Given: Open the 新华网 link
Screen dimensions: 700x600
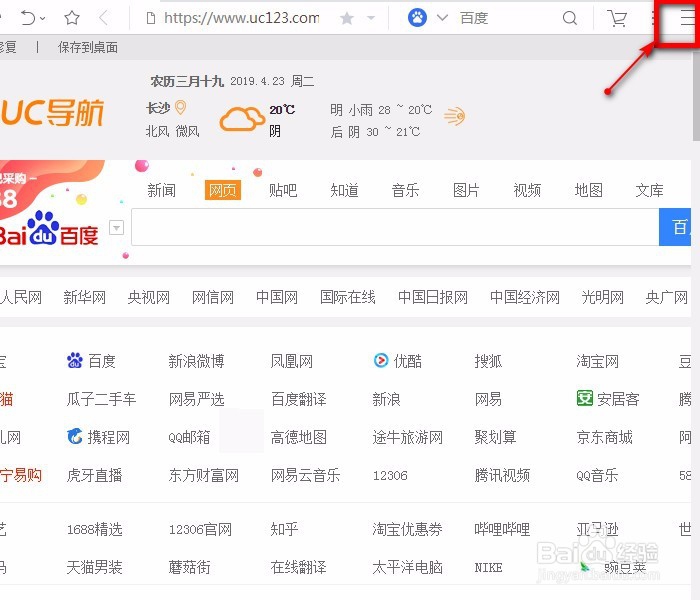Looking at the screenshot, I should click(x=84, y=297).
